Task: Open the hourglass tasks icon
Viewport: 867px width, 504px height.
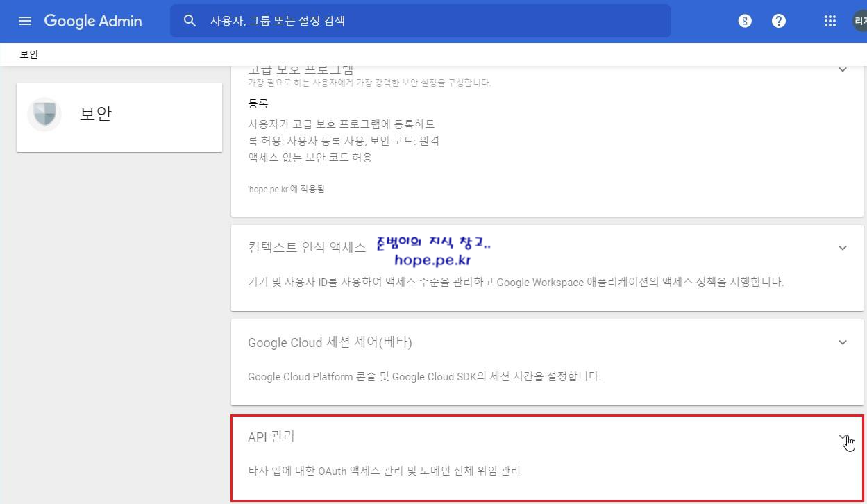Action: [745, 21]
